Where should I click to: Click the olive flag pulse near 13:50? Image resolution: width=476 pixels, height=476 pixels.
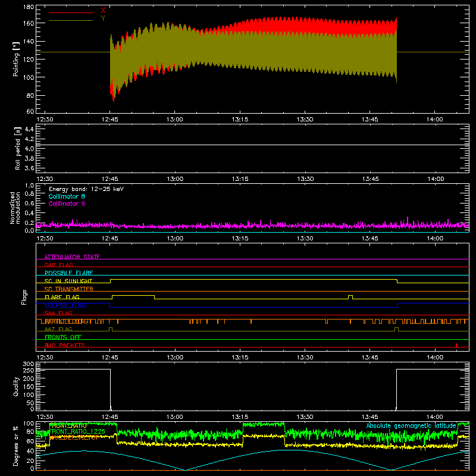pos(396,329)
